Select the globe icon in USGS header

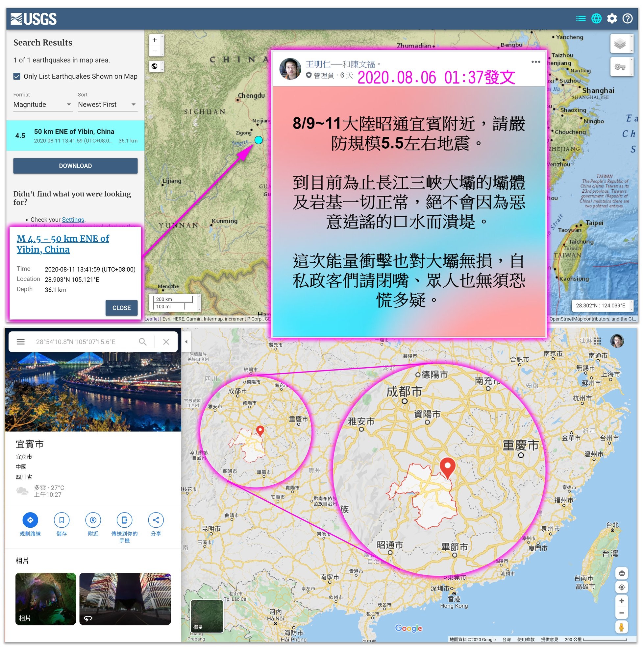pos(596,18)
